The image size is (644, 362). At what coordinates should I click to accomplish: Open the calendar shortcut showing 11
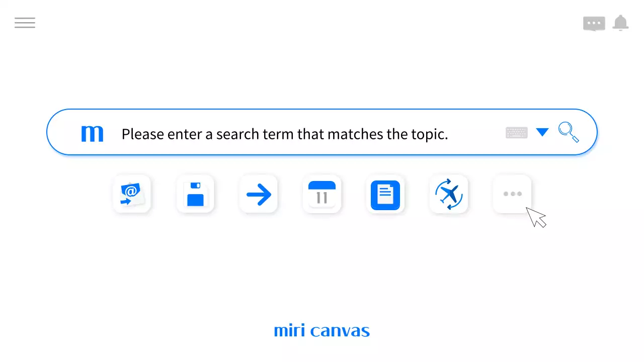(x=322, y=194)
